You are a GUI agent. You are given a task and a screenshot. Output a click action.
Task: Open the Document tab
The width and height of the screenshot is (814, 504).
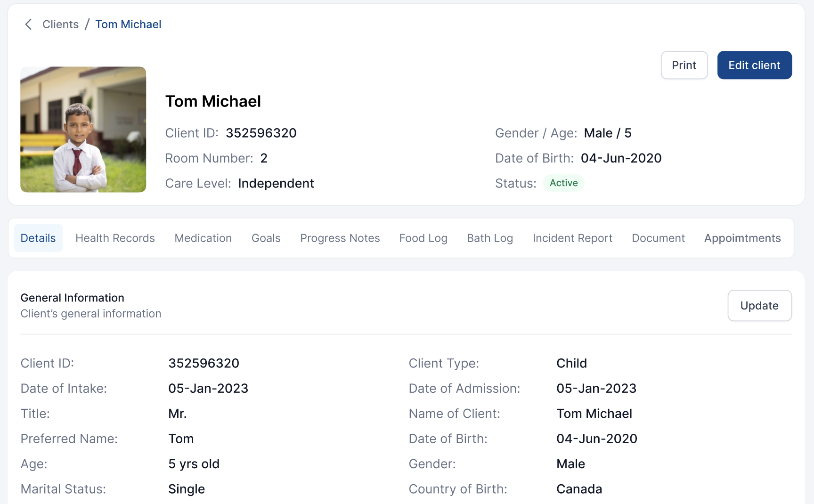658,238
